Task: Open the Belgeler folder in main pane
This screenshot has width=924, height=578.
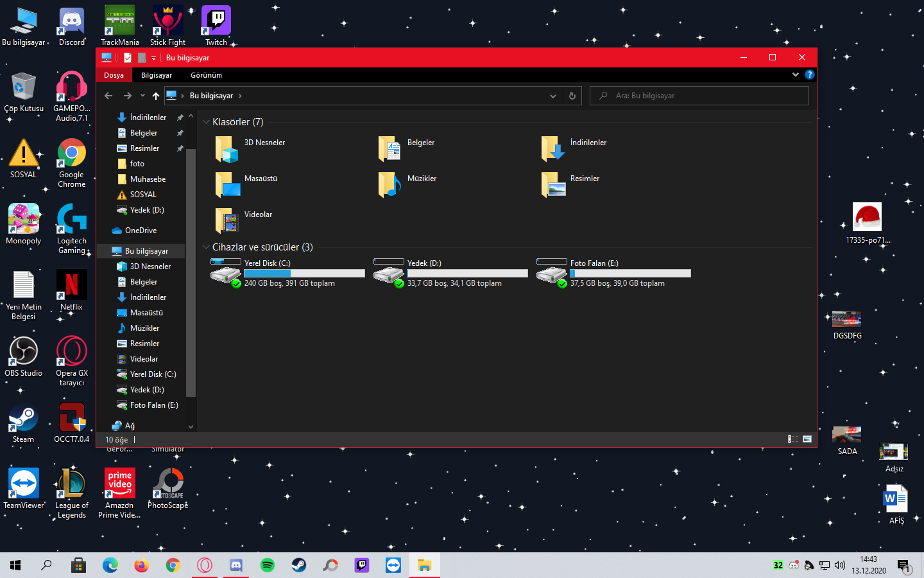Action: pos(407,149)
